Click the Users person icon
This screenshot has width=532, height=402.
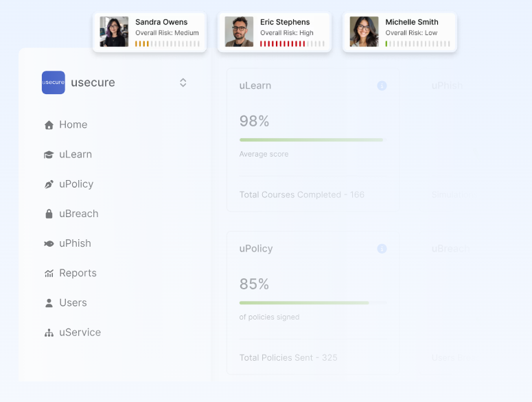(49, 303)
